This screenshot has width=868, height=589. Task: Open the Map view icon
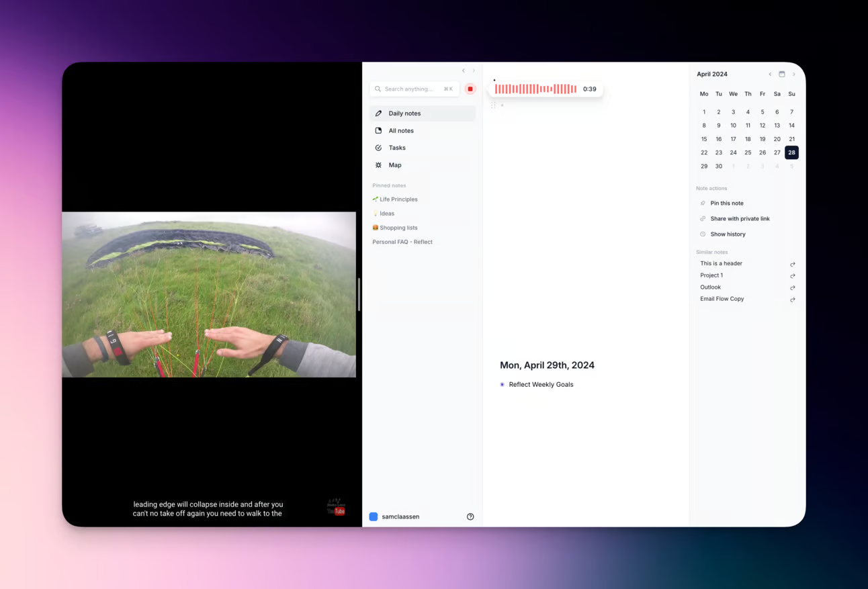tap(378, 165)
